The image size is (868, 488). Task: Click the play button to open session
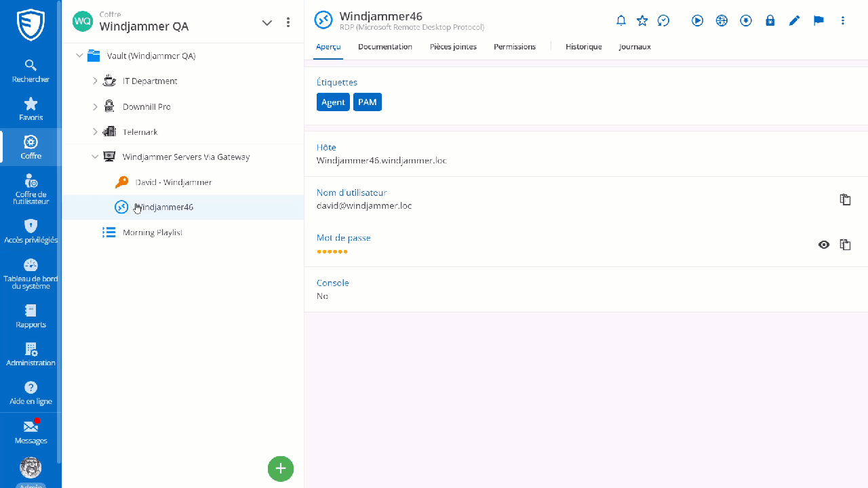pos(697,21)
